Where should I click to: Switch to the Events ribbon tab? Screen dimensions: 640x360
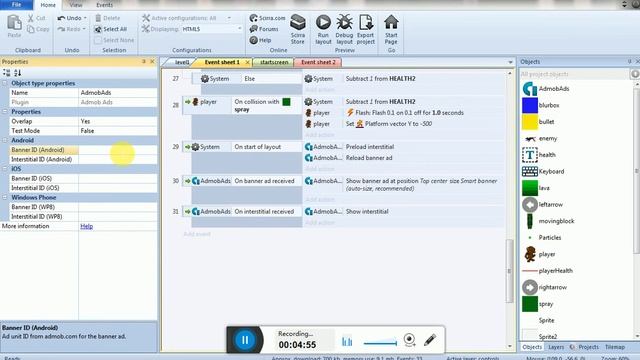[104, 5]
